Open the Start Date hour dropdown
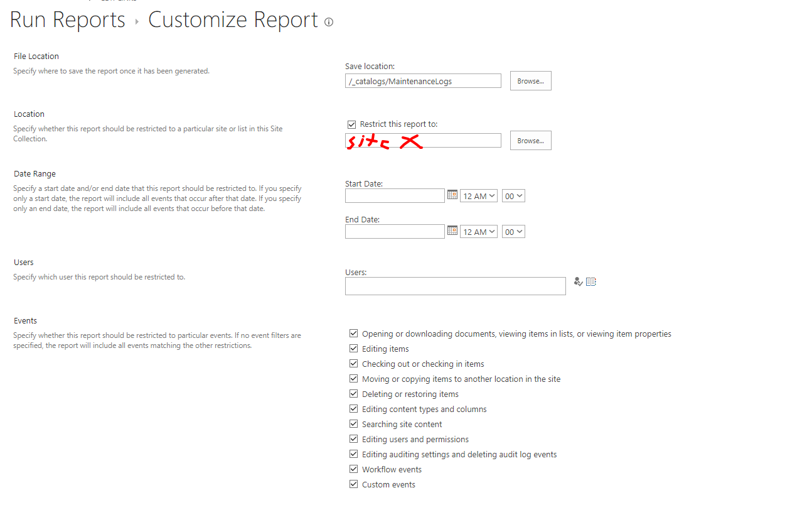This screenshot has height=505, width=812. click(479, 196)
